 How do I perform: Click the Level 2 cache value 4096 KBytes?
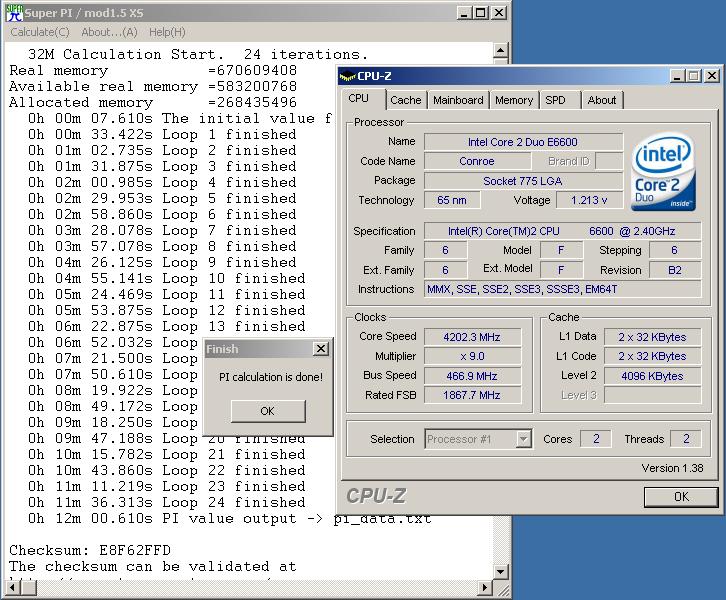pyautogui.click(x=652, y=376)
